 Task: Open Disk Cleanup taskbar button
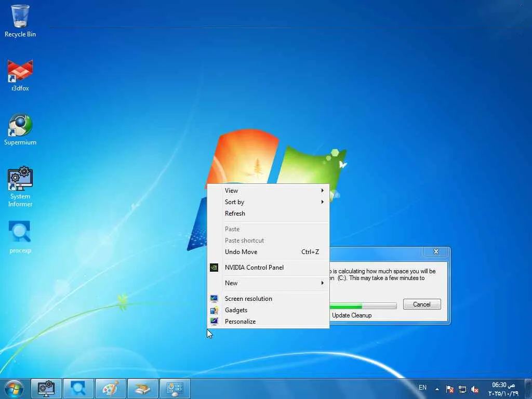point(142,389)
